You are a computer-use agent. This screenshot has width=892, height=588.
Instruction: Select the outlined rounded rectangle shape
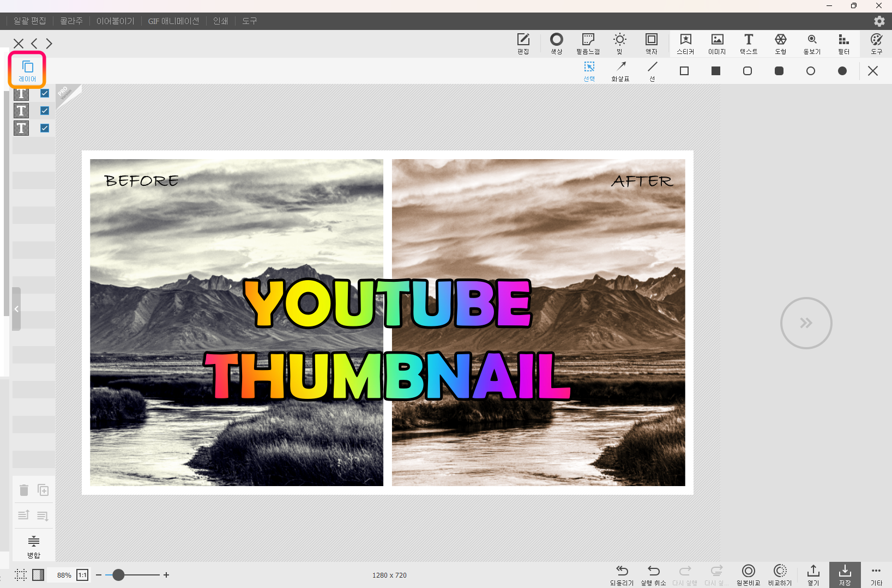748,71
